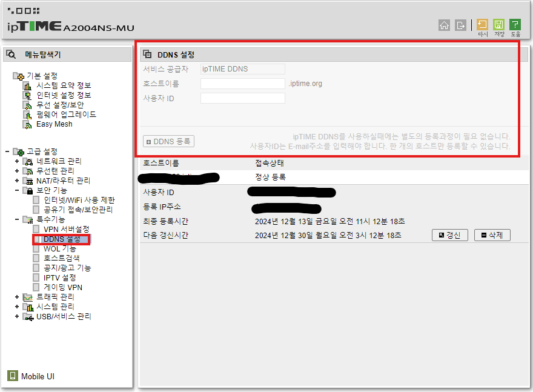Click the DDNS 등록 button
This screenshot has height=392, width=533.
tap(168, 141)
